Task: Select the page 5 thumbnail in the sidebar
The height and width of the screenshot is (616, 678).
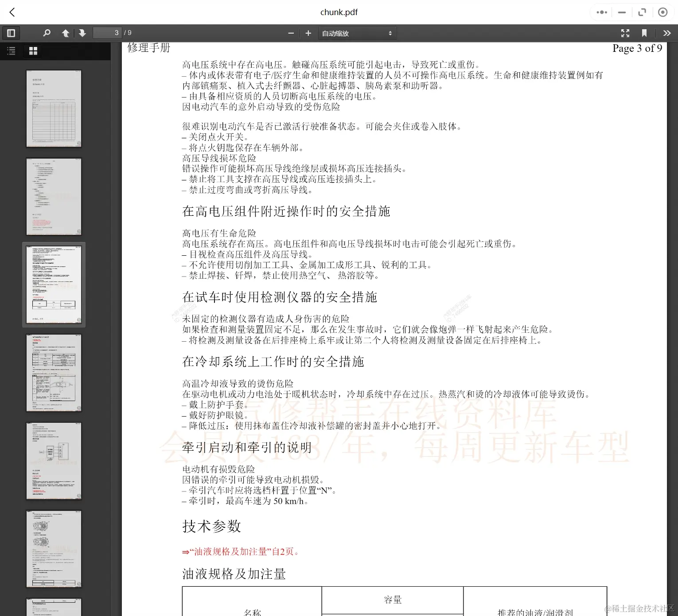Action: tap(54, 461)
